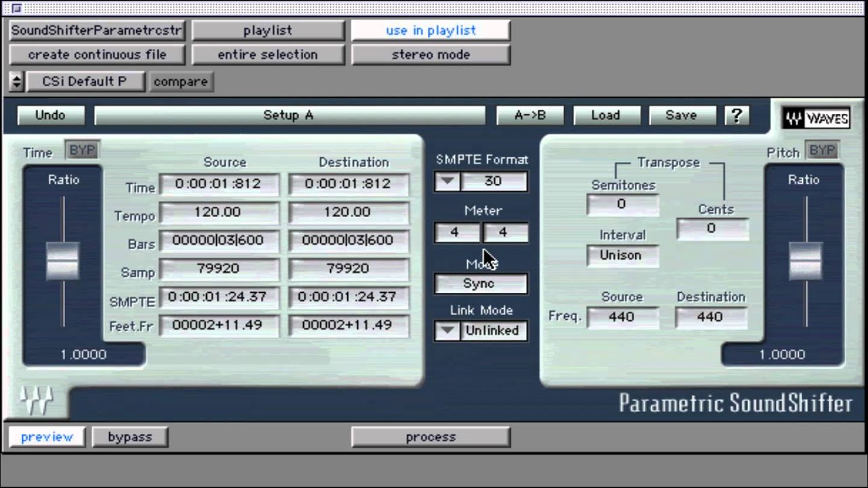The width and height of the screenshot is (868, 488).
Task: Click the Save button
Action: point(682,115)
